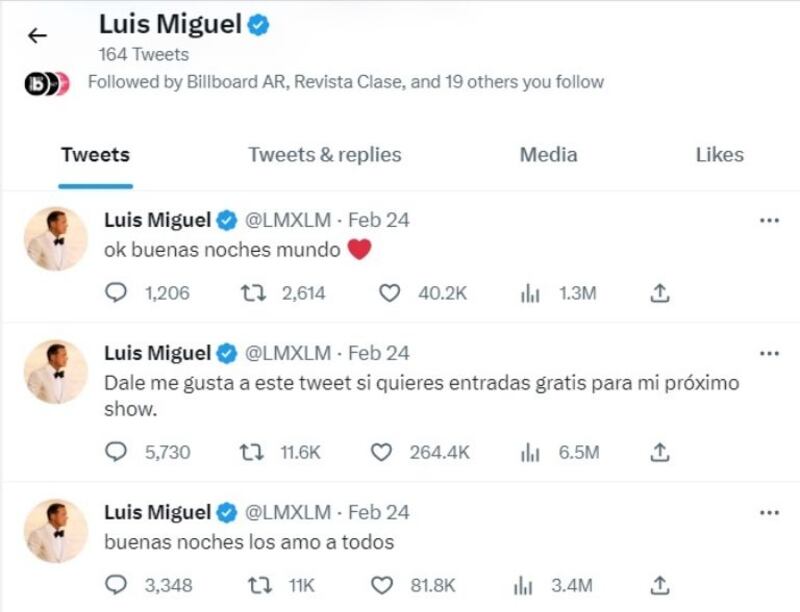The width and height of the screenshot is (800, 612).
Task: Open more options for 'entradas gratis' tweet
Action: [x=768, y=354]
